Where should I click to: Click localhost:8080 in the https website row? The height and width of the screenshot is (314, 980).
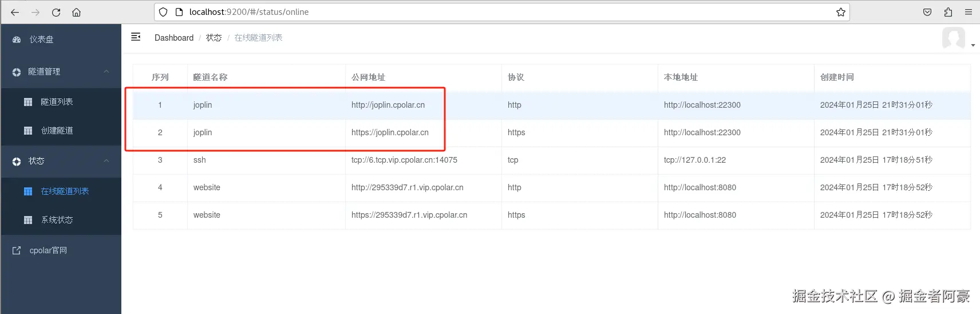click(x=700, y=215)
